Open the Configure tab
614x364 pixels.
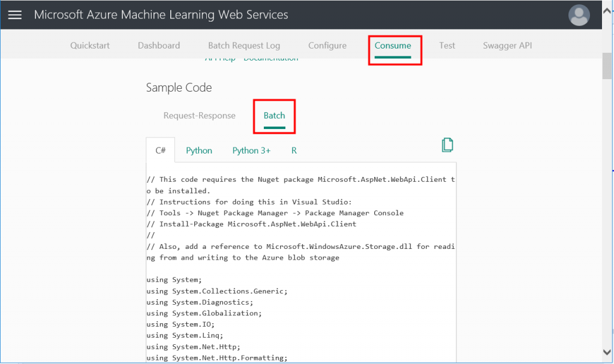click(x=327, y=46)
